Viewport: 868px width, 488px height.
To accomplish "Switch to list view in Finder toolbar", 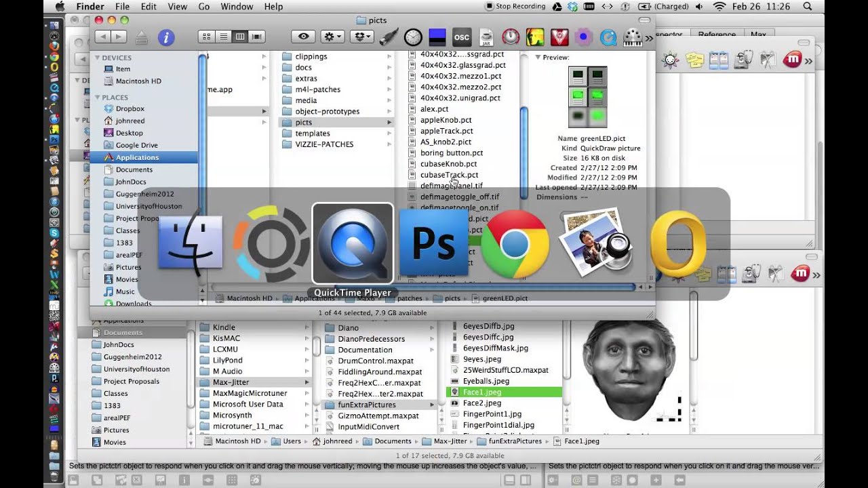I will [x=223, y=37].
